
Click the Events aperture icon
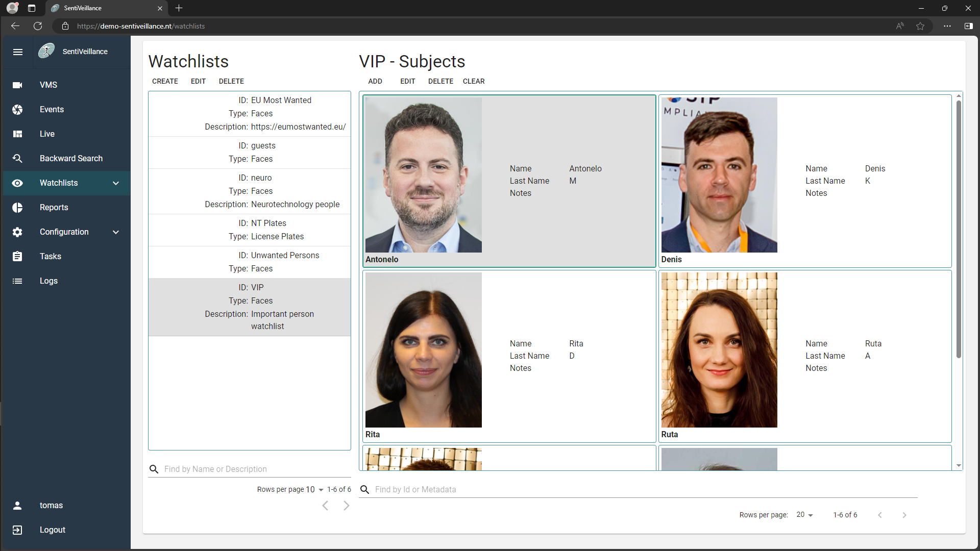pos(17,109)
